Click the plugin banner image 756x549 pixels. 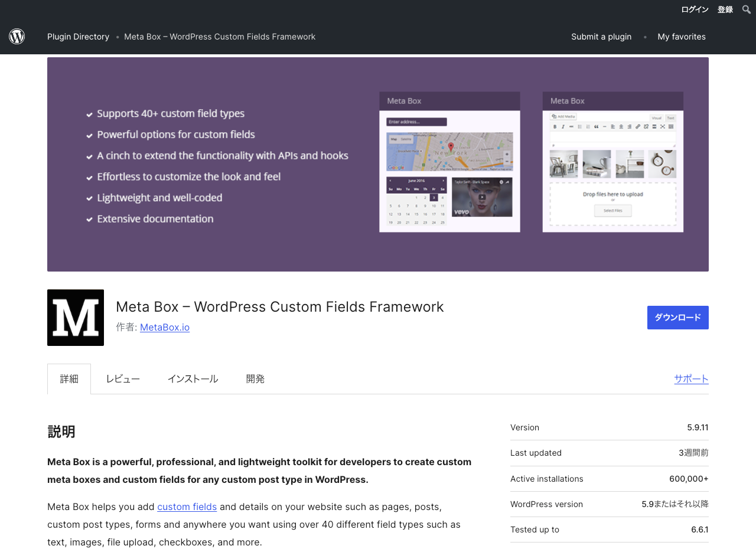(378, 165)
